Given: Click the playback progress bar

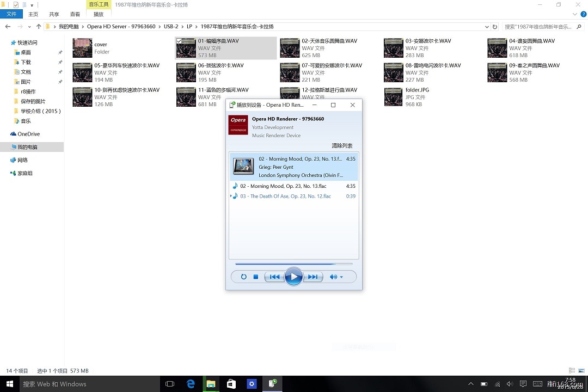Looking at the screenshot, I should pyautogui.click(x=293, y=264).
